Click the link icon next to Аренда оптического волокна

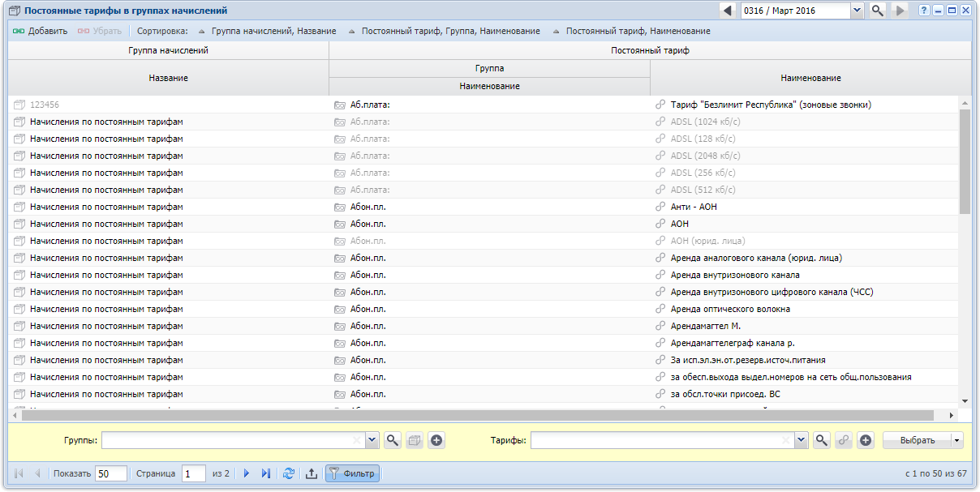coord(660,309)
